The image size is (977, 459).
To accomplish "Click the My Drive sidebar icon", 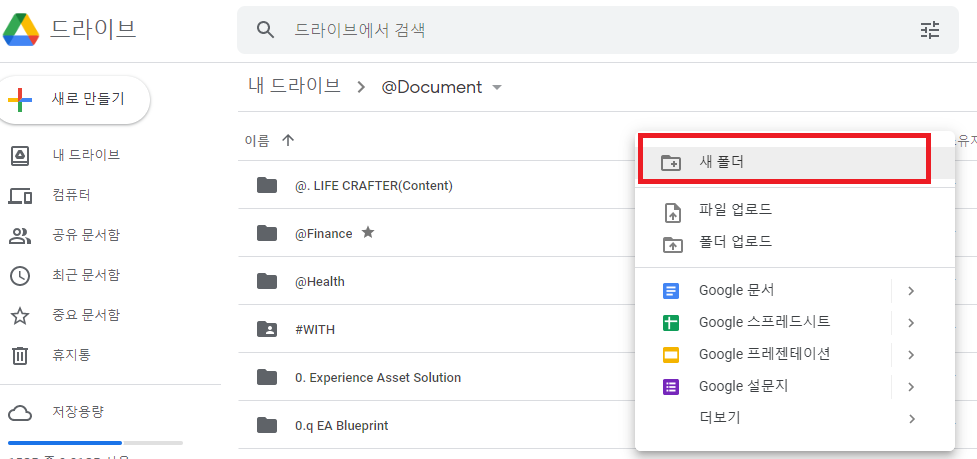I will click(x=20, y=156).
